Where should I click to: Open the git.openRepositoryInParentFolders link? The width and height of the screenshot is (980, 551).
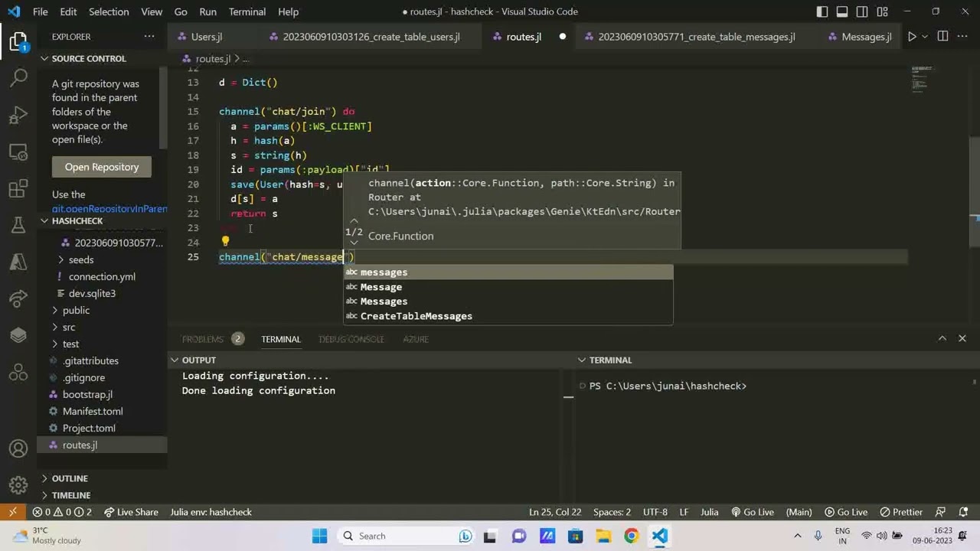pos(109,208)
